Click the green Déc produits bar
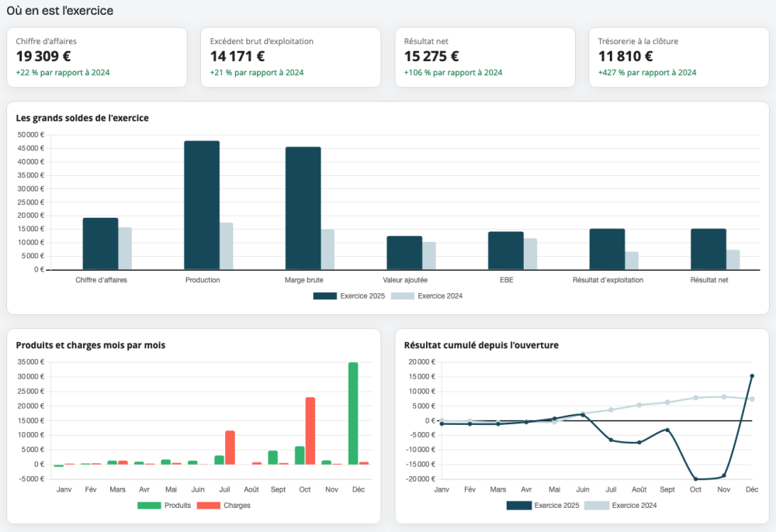Viewport: 776px width, 532px height. tap(353, 413)
